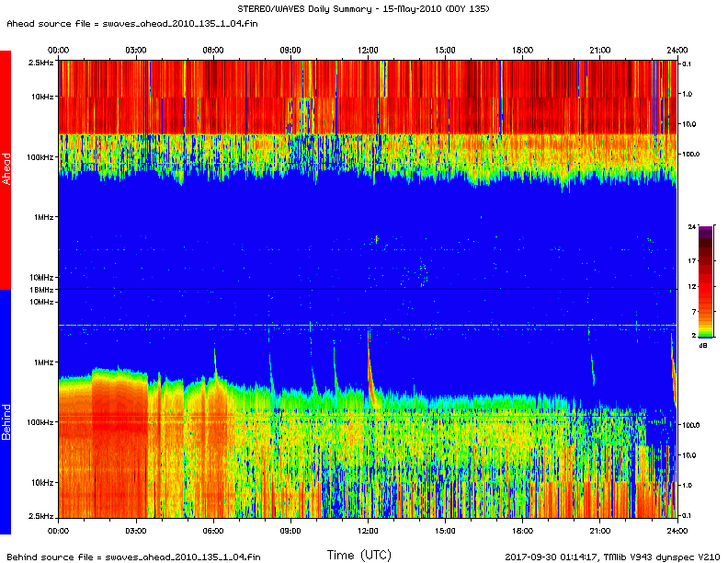Click the Behind source file name text
This screenshot has width=728, height=563.
[x=133, y=557]
